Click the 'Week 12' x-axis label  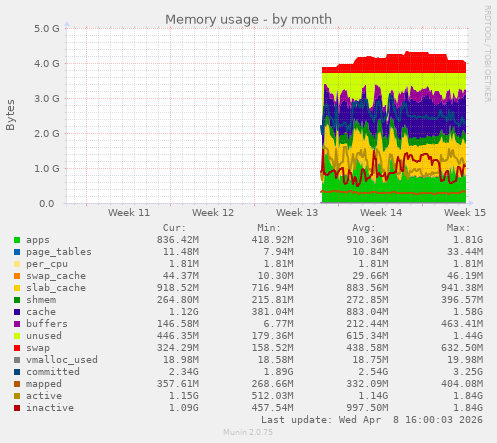click(213, 213)
